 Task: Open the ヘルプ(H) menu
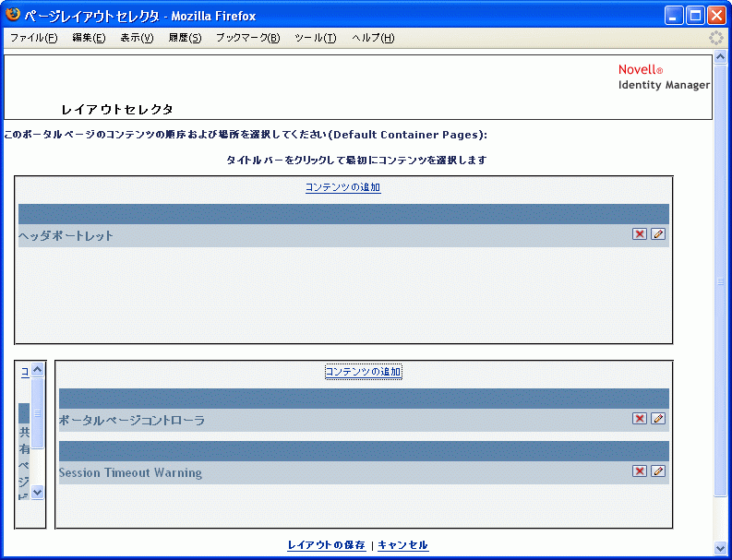point(373,38)
